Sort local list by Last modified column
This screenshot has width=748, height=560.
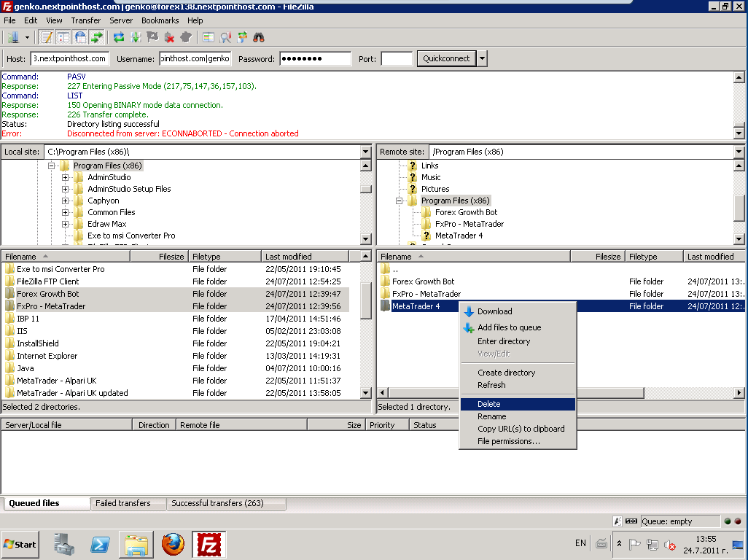tap(305, 257)
